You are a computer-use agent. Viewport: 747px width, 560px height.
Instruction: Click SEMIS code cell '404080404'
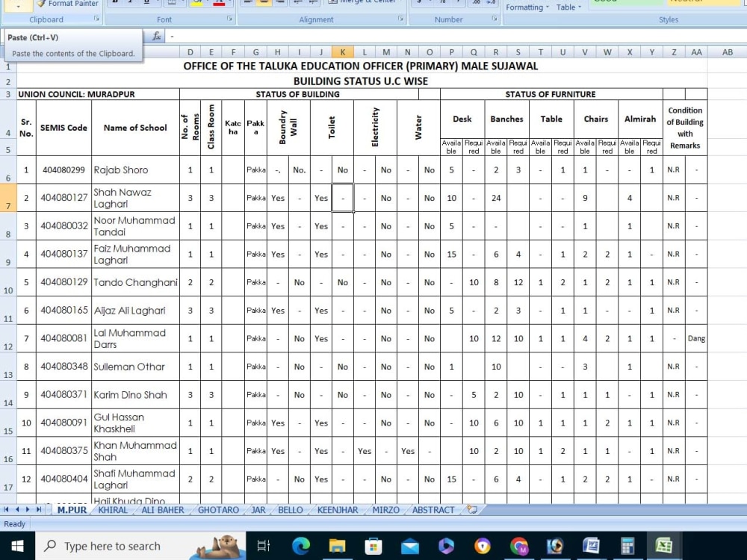[63, 479]
